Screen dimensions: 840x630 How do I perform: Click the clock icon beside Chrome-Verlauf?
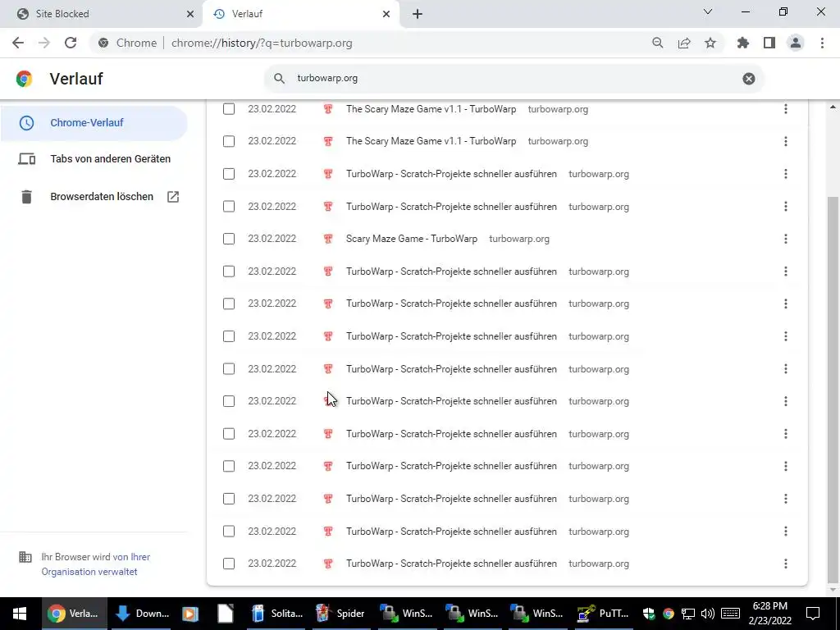(x=26, y=123)
